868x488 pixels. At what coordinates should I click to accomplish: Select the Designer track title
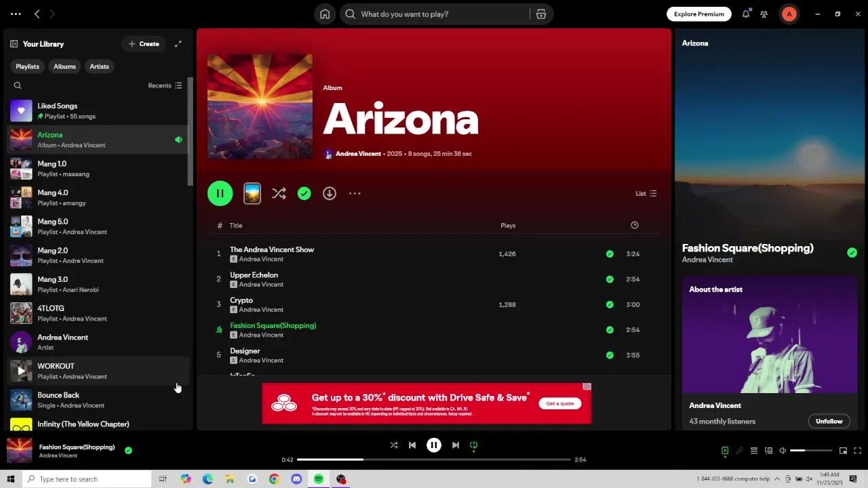click(x=245, y=351)
